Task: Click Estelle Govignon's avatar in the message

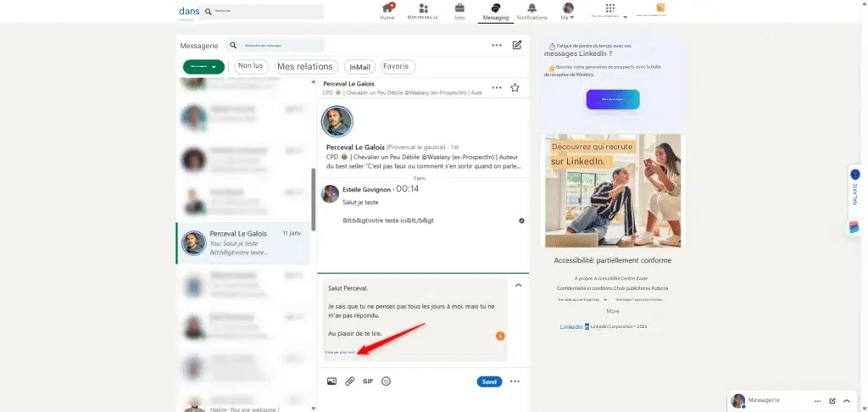Action: [330, 194]
